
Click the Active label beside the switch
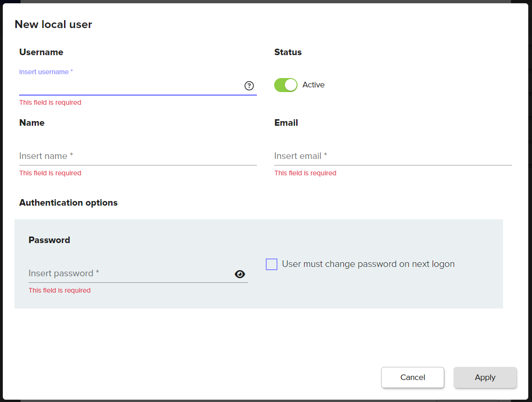(313, 85)
